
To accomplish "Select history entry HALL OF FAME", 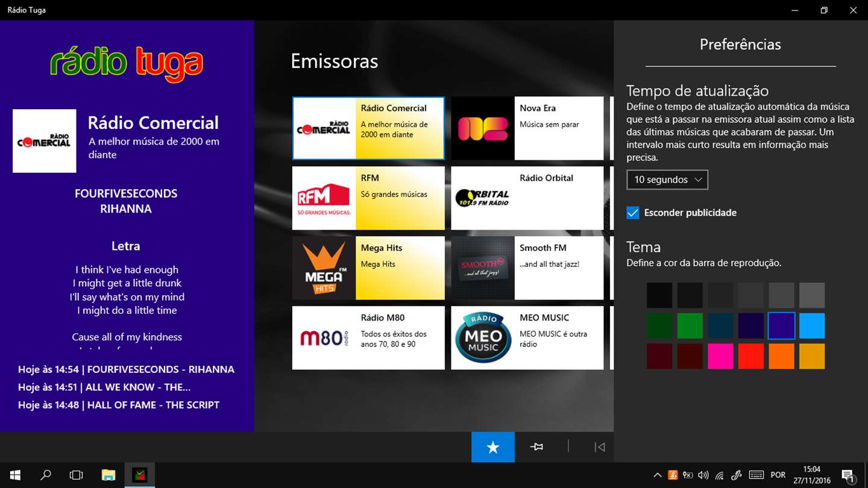I will 119,405.
